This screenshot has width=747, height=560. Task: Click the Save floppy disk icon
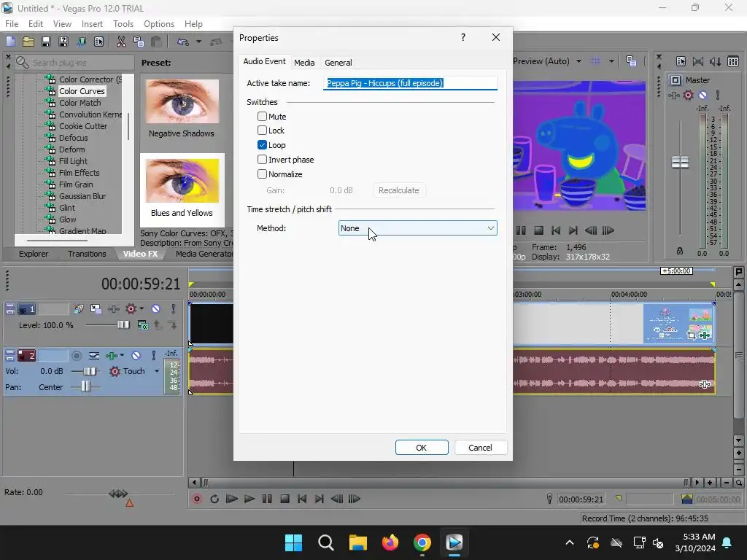coord(46,42)
